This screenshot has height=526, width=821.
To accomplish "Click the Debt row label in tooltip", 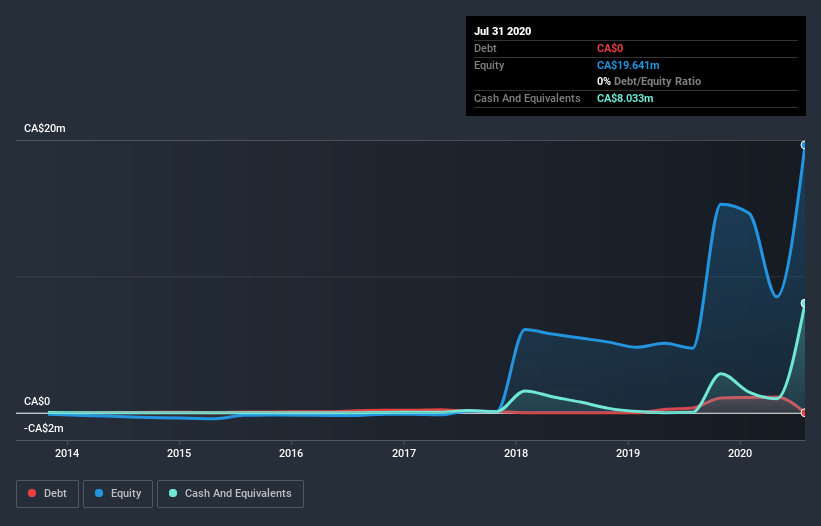I will tap(485, 49).
